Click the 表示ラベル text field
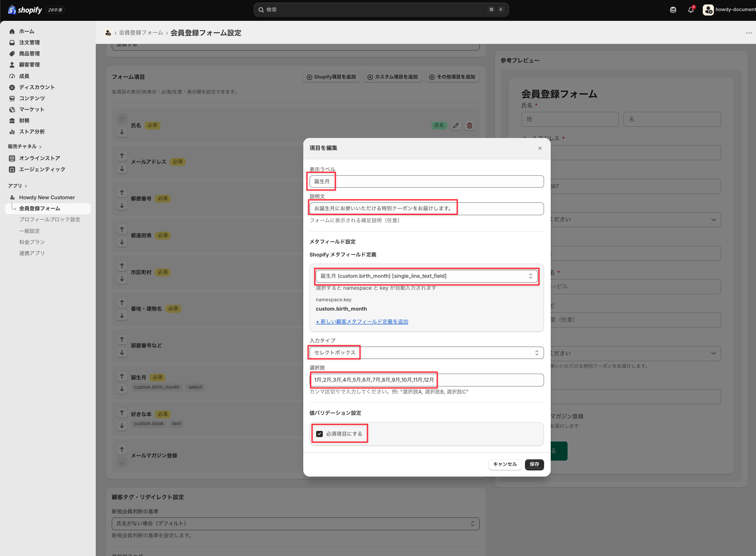 pyautogui.click(x=427, y=181)
